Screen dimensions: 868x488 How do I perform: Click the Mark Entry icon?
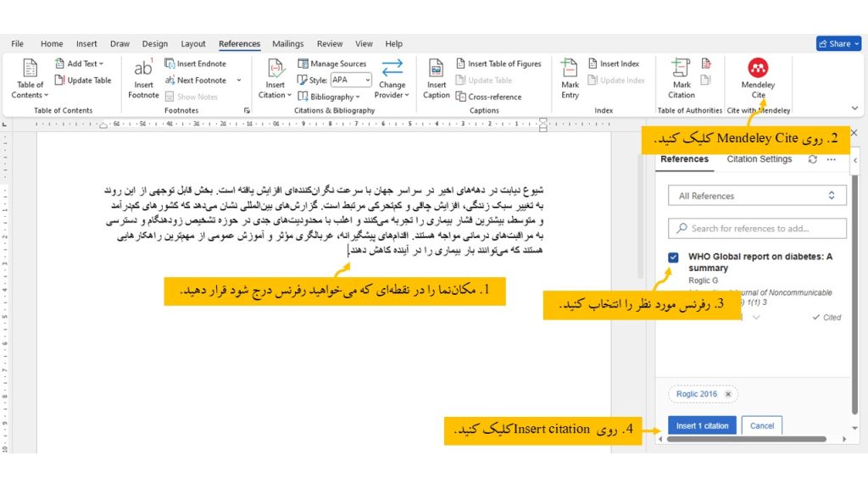click(x=569, y=76)
